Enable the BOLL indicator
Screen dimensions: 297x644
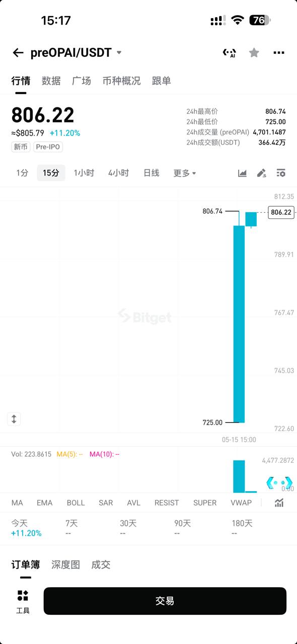click(76, 503)
